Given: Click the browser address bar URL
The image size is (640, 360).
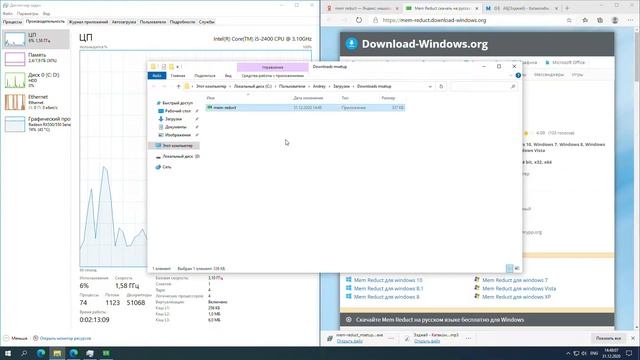Looking at the screenshot, I should pos(434,20).
